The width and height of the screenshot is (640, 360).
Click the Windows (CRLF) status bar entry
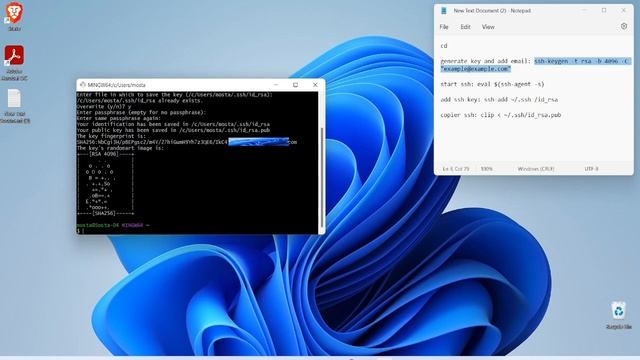coord(536,169)
